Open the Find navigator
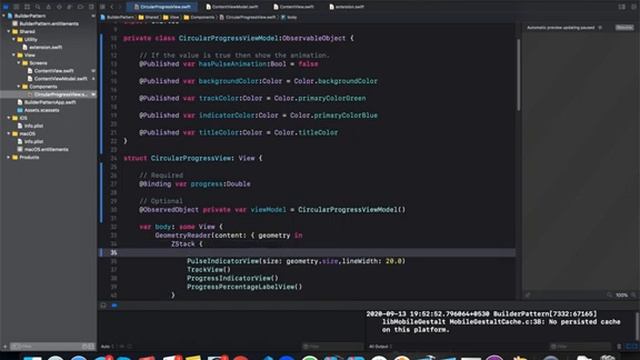 point(38,7)
